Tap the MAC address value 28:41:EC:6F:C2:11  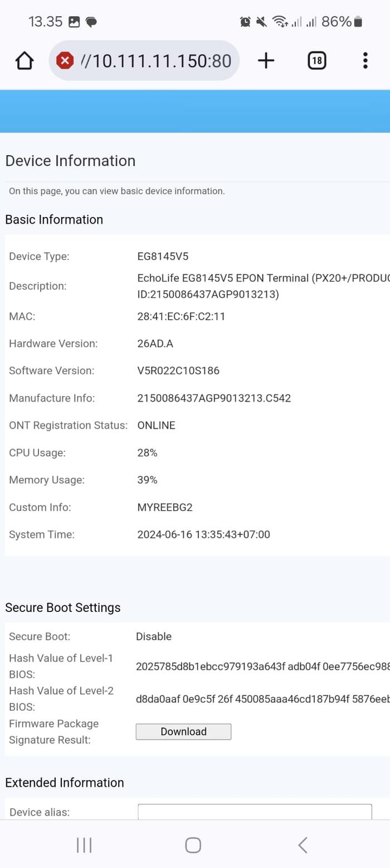tap(181, 316)
